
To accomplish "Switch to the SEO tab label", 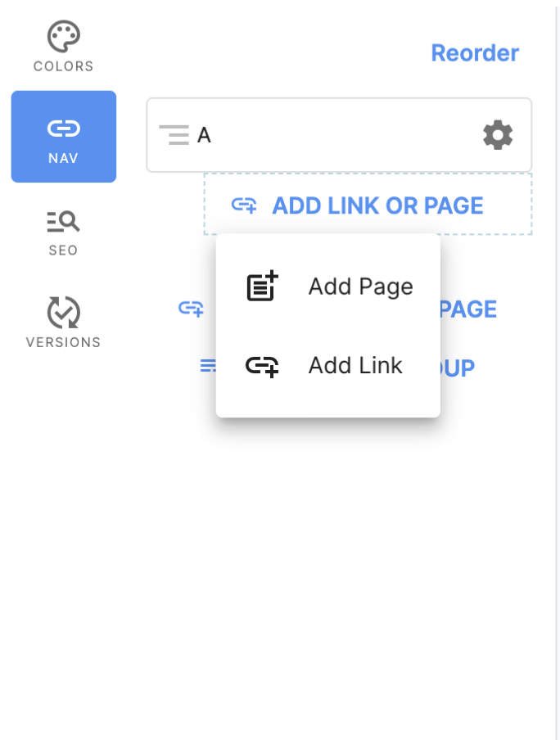I will 64,250.
